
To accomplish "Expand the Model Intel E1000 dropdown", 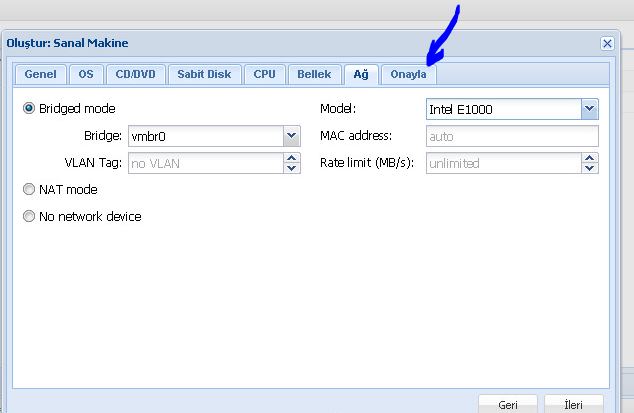I will point(589,108).
